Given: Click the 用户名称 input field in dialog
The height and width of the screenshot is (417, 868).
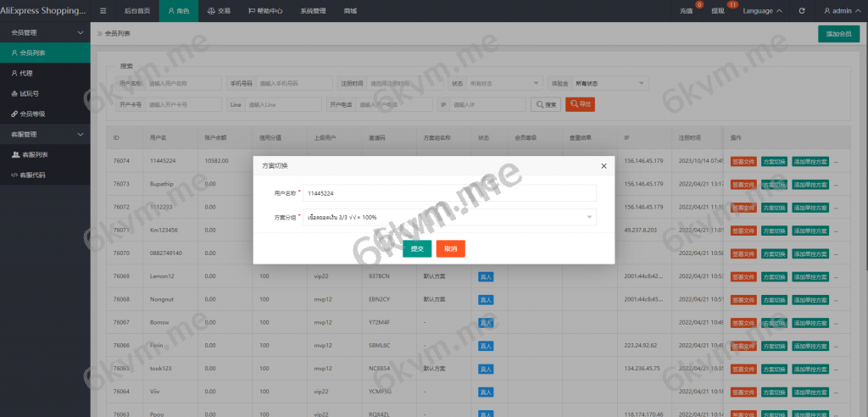Looking at the screenshot, I should coord(449,193).
